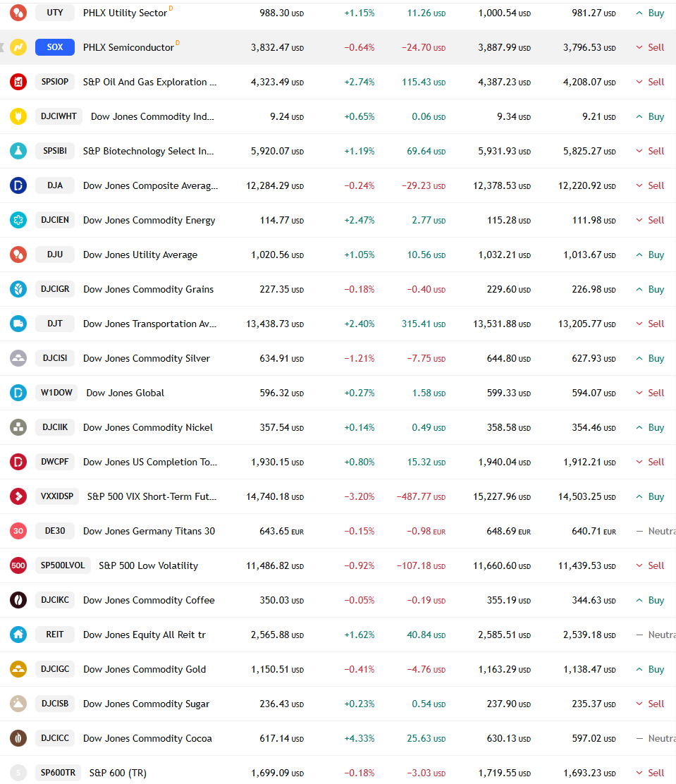Open Dow Jones Commodity Nickel link
676x784 pixels.
click(148, 427)
